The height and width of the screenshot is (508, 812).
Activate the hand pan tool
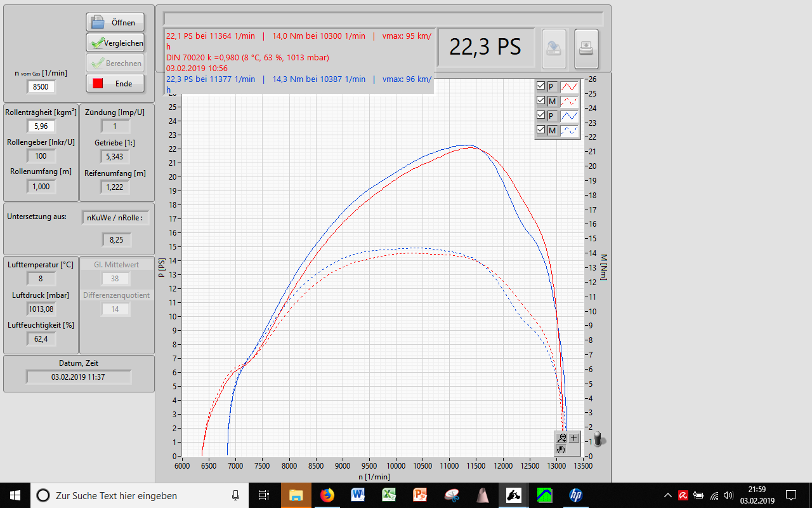click(x=561, y=450)
